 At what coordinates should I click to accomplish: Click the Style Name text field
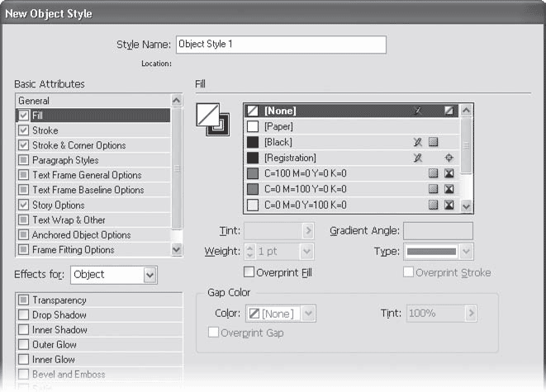pyautogui.click(x=280, y=44)
